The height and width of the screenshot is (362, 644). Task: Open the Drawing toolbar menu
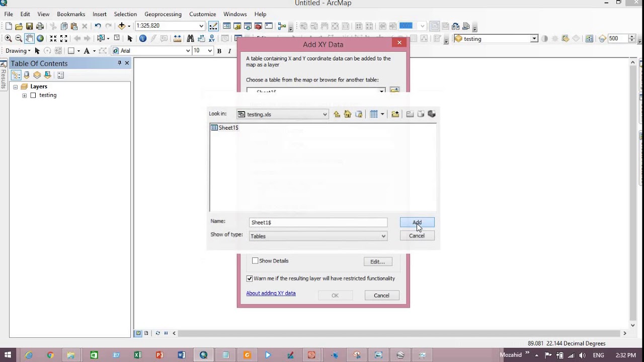18,51
